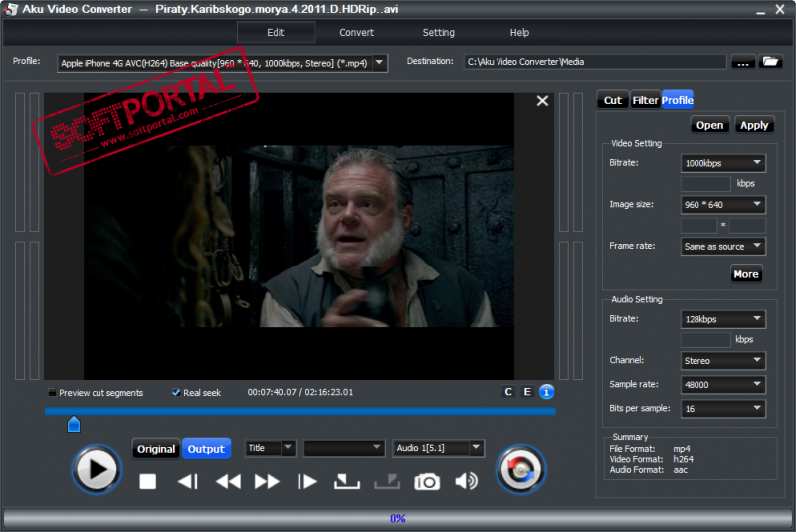Open the info icon below the preview
Screen dimensions: 796x532
546,392
